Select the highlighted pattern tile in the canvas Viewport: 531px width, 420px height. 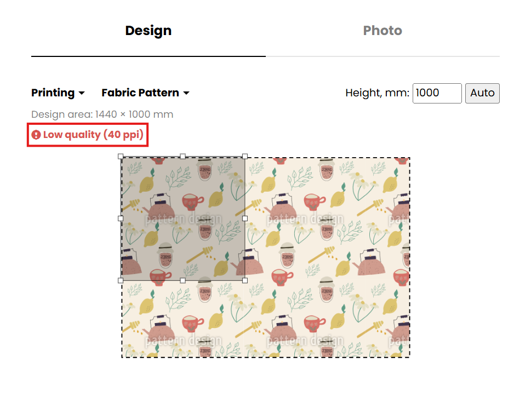[182, 218]
